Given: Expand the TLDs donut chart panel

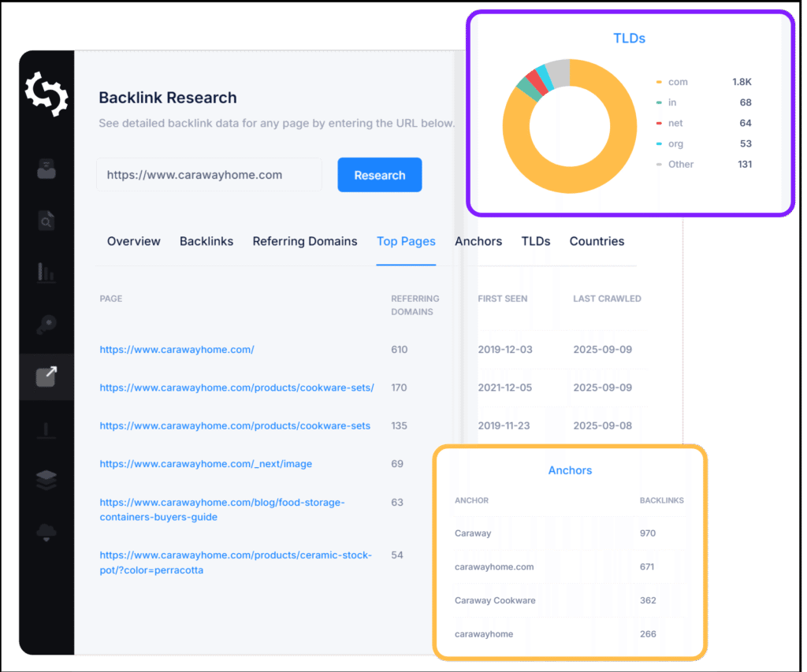Looking at the screenshot, I should 629,37.
